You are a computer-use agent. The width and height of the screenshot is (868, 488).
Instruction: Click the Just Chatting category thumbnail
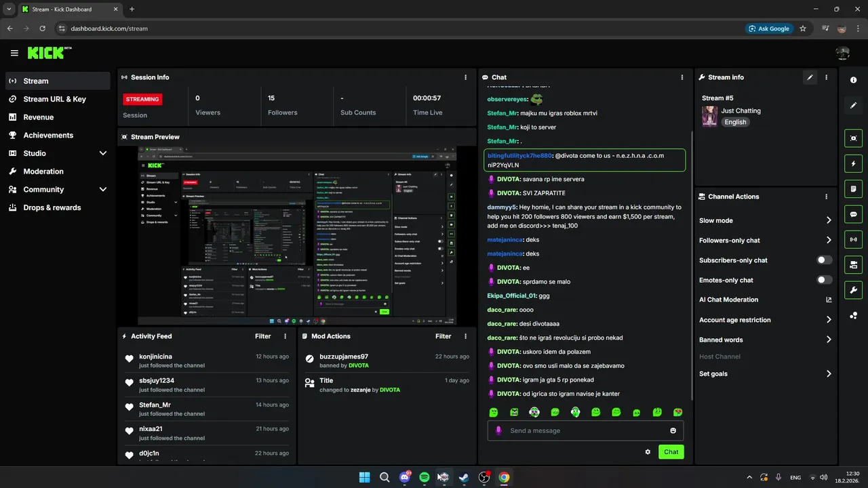point(709,116)
